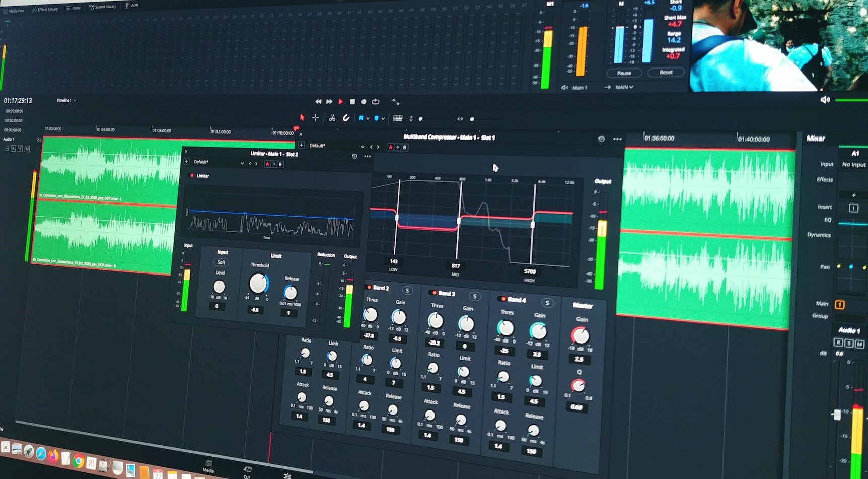Click the monitor volume speaker icon
Image resolution: width=868 pixels, height=479 pixels.
coord(825,100)
